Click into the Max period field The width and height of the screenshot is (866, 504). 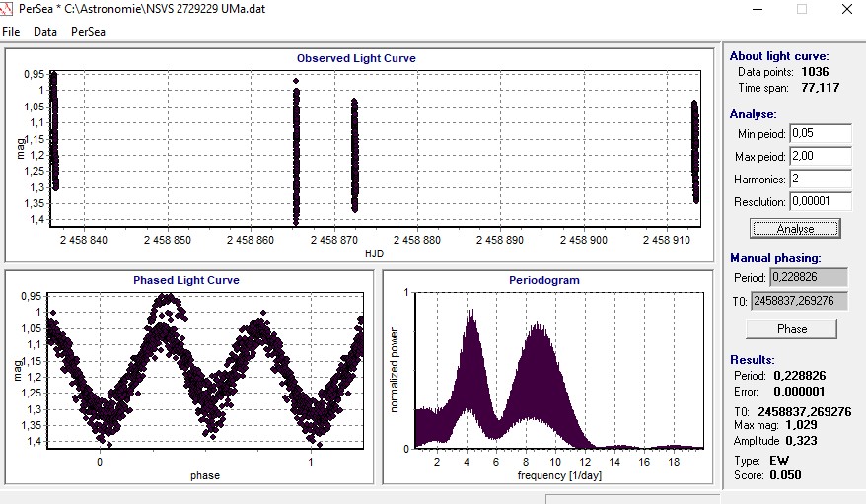pos(820,156)
